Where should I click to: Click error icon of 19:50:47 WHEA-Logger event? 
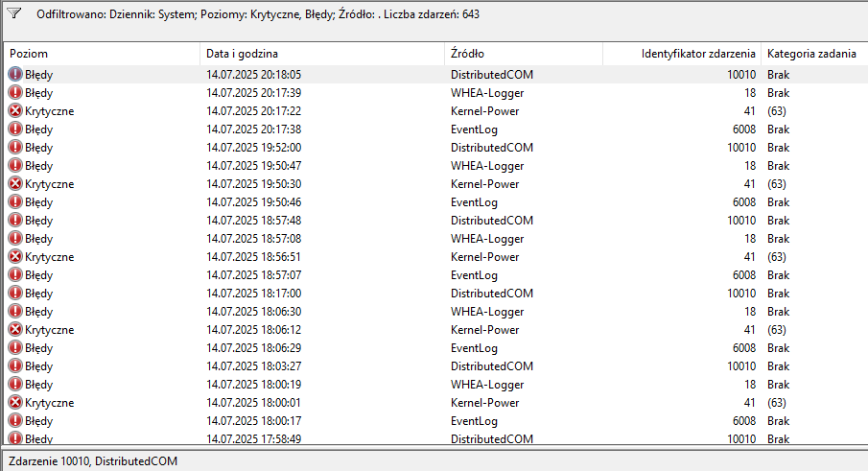point(15,166)
